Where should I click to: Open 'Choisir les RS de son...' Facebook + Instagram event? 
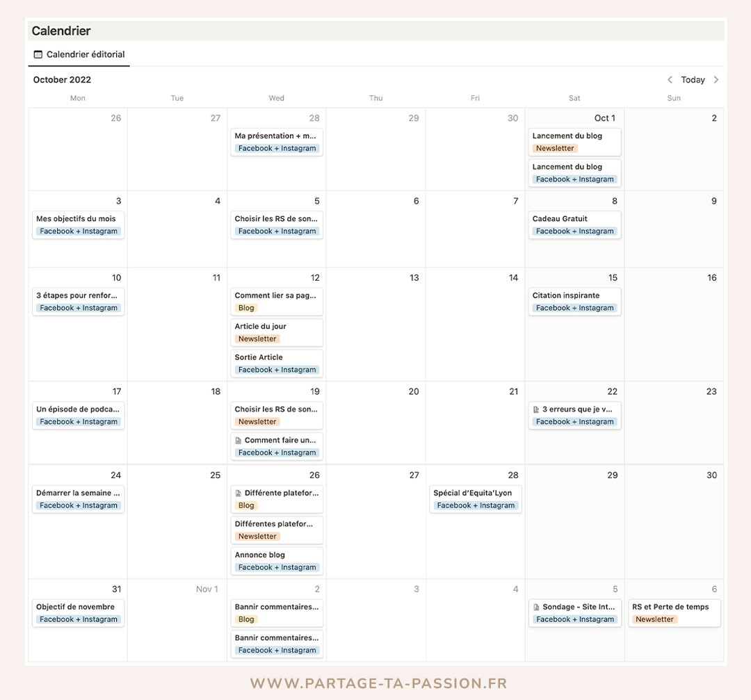click(x=277, y=225)
